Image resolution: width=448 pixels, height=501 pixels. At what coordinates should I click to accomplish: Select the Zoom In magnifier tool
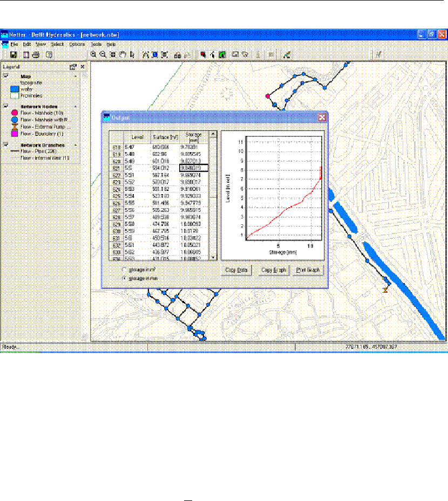(93, 54)
